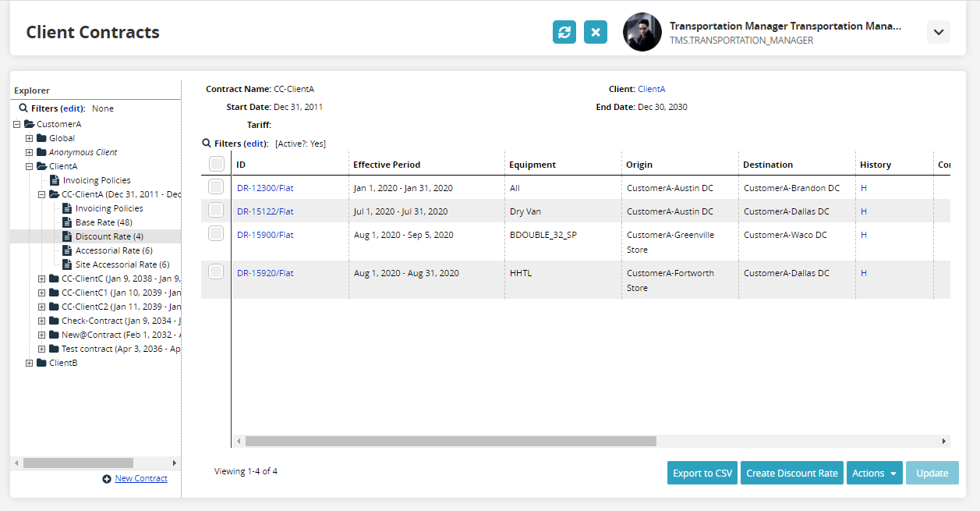Check the DR-15122/Flat row checkbox

pos(216,210)
